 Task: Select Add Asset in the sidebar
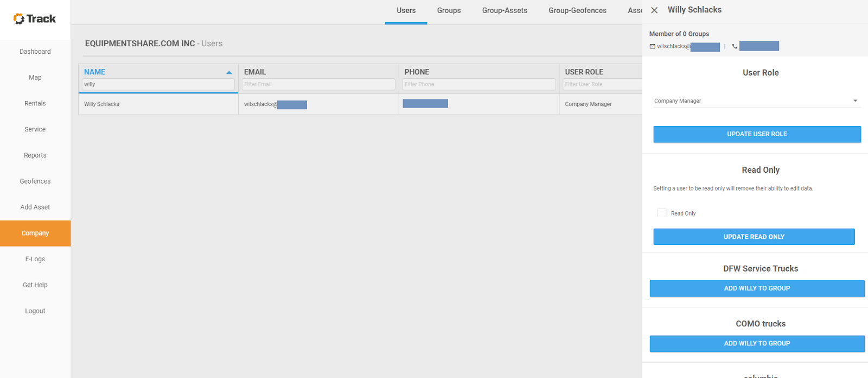tap(35, 207)
